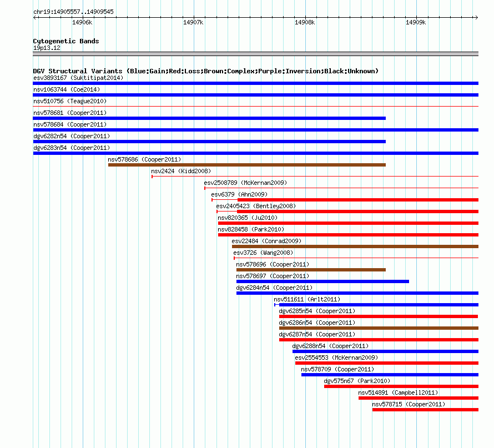This screenshot has height=448, width=494.
Task: Select the dgv6286n54 (Cooper2011) label
Action: click(317, 323)
